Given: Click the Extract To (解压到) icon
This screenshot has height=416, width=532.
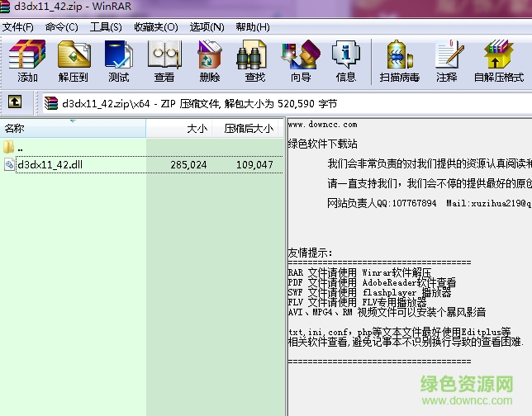Looking at the screenshot, I should [x=74, y=60].
